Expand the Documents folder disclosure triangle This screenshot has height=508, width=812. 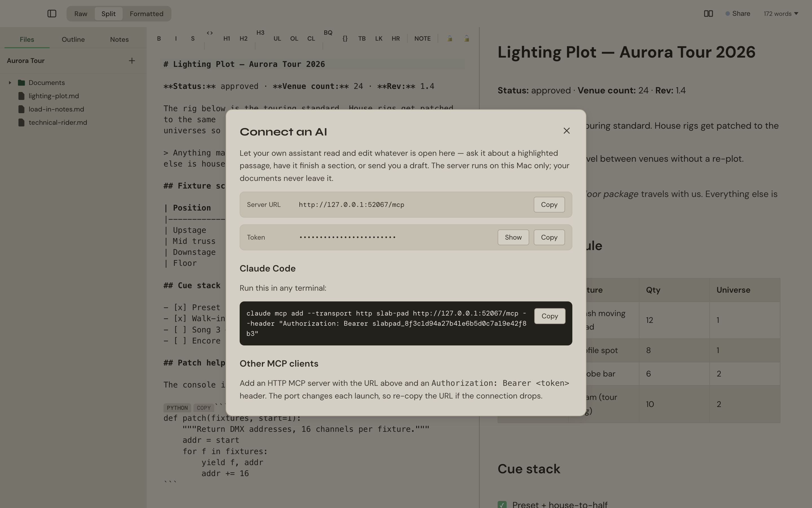point(10,83)
